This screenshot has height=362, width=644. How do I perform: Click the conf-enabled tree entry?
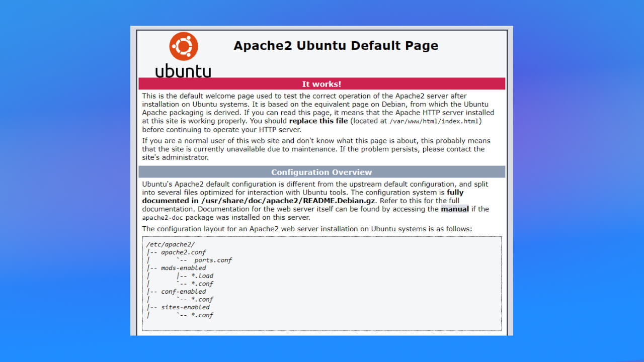184,292
